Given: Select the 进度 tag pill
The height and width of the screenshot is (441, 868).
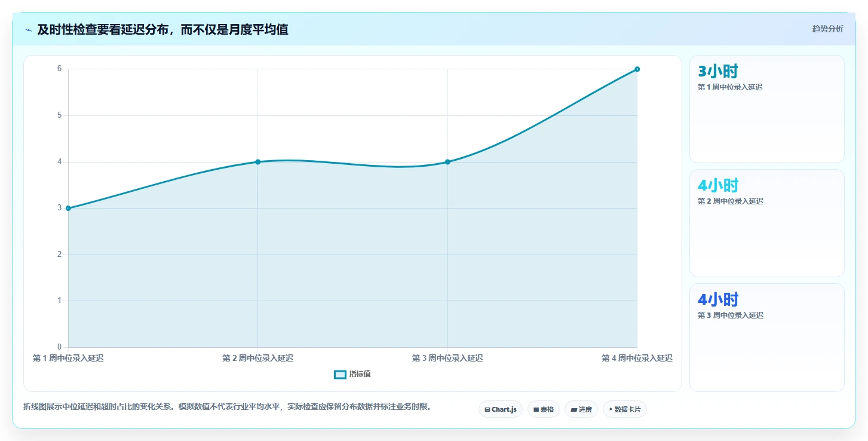Looking at the screenshot, I should pyautogui.click(x=581, y=409).
